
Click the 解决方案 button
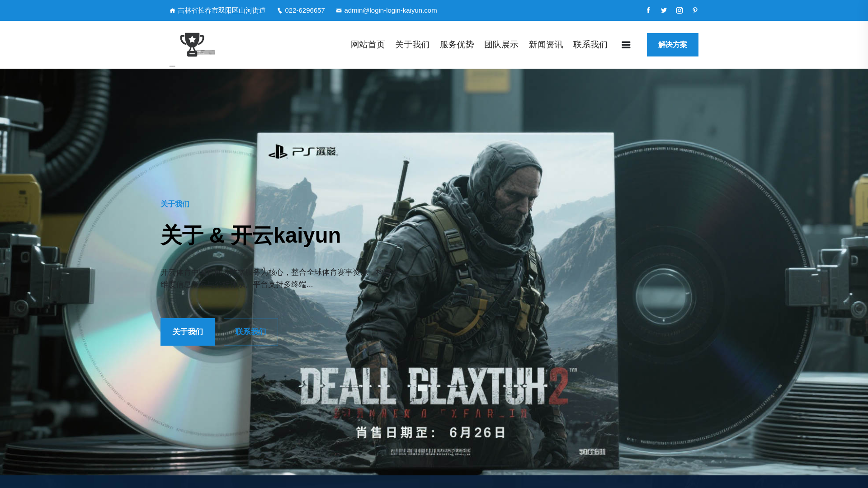pyautogui.click(x=673, y=45)
